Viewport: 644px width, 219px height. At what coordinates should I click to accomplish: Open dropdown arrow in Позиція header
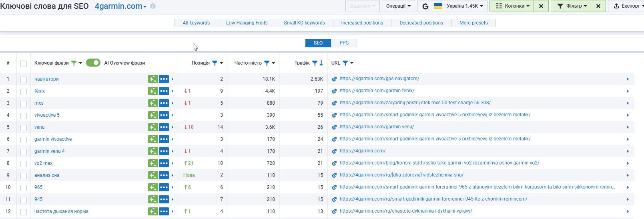click(x=221, y=63)
